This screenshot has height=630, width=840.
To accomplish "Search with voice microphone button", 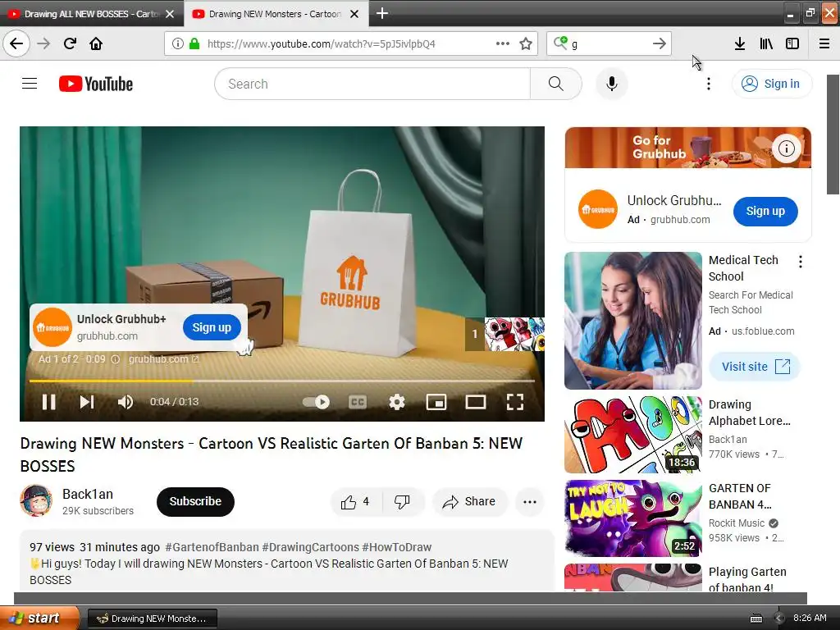I will (612, 84).
